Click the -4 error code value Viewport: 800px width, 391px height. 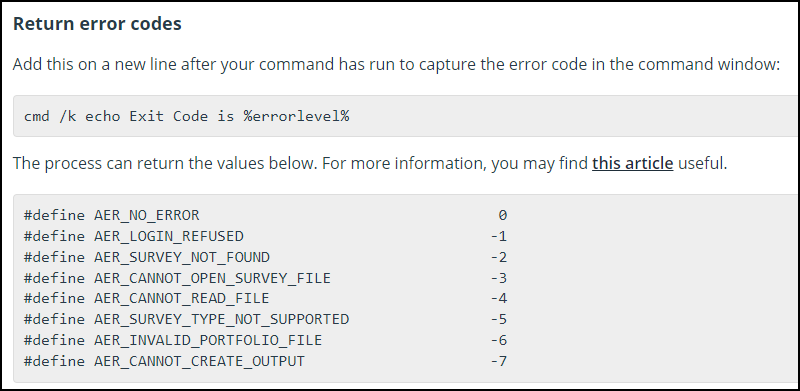tap(498, 298)
